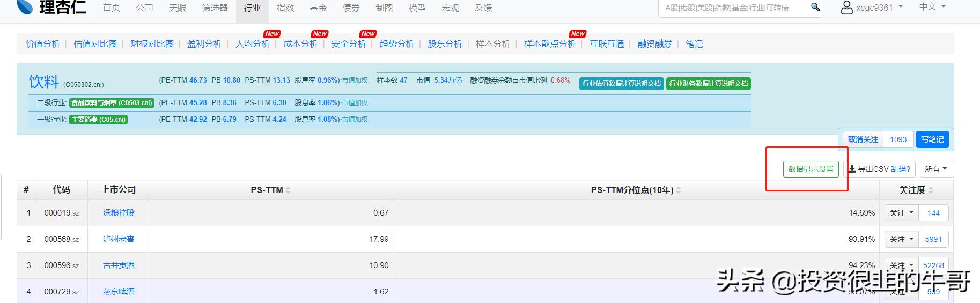Open 关注 dropdown for 古井贡酒
Viewport: 980px width, 303px height.
tap(901, 265)
